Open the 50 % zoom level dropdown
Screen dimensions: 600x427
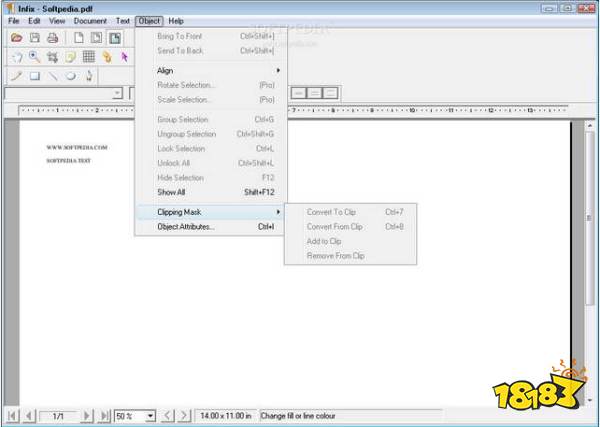click(x=151, y=414)
